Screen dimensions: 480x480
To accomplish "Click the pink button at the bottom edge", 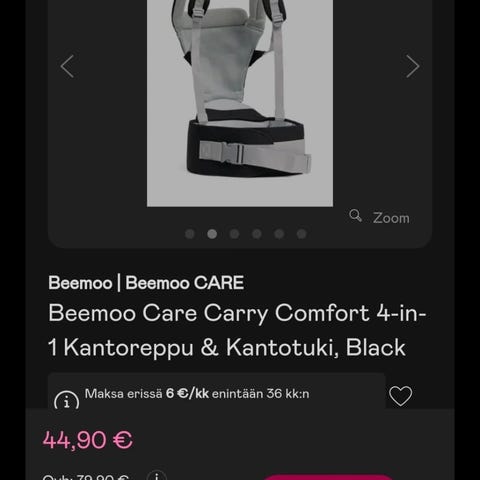I will (x=328, y=477).
